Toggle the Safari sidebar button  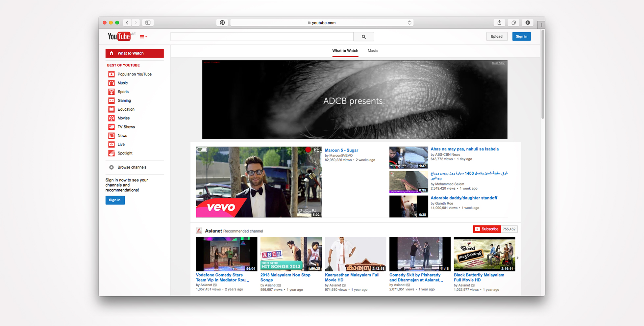point(148,23)
